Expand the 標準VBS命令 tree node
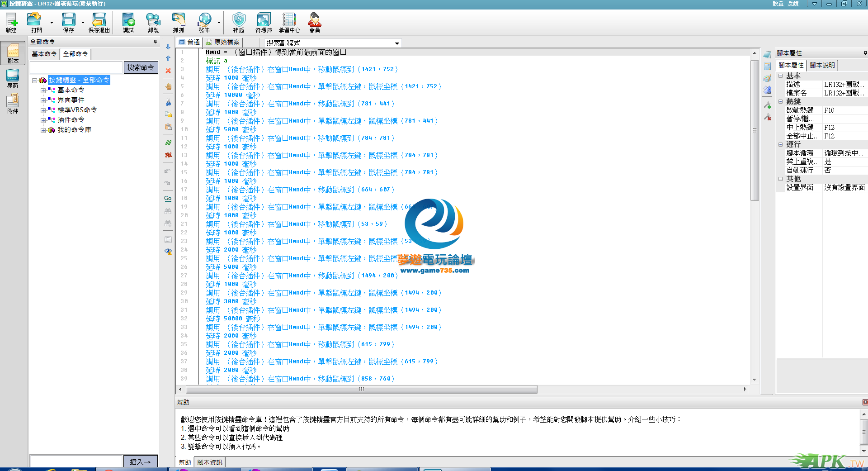The image size is (868, 471). point(43,110)
